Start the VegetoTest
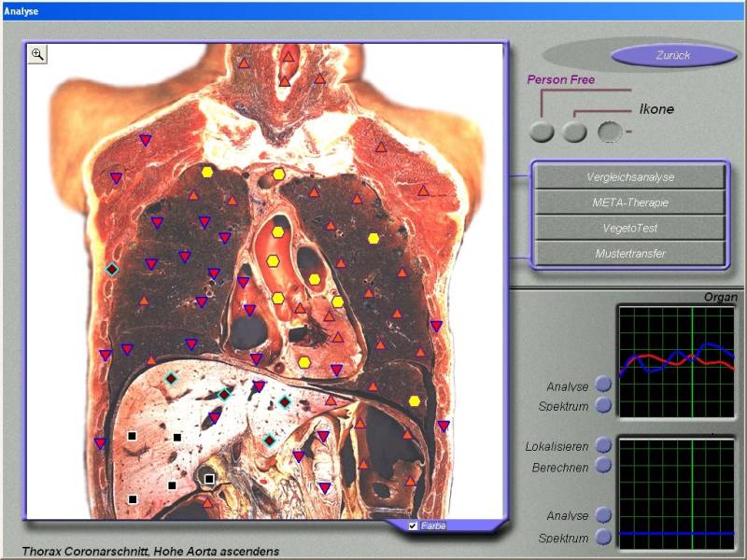This screenshot has height=560, width=747. [x=630, y=228]
